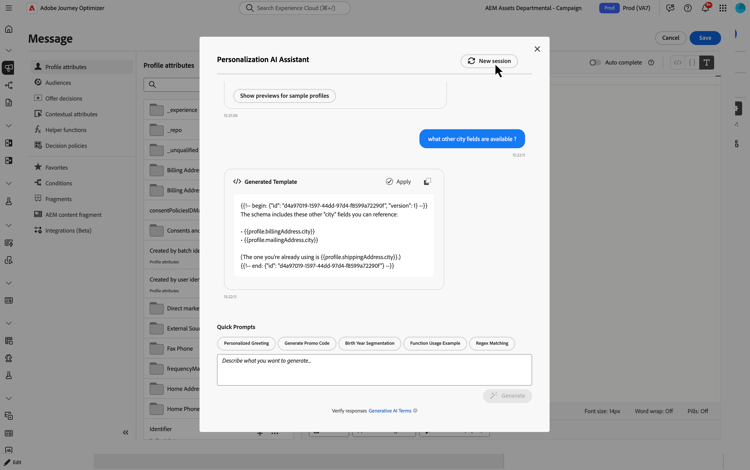Image resolution: width=750 pixels, height=470 pixels.
Task: Open the journeys icon in left rail
Action: pyautogui.click(x=9, y=86)
